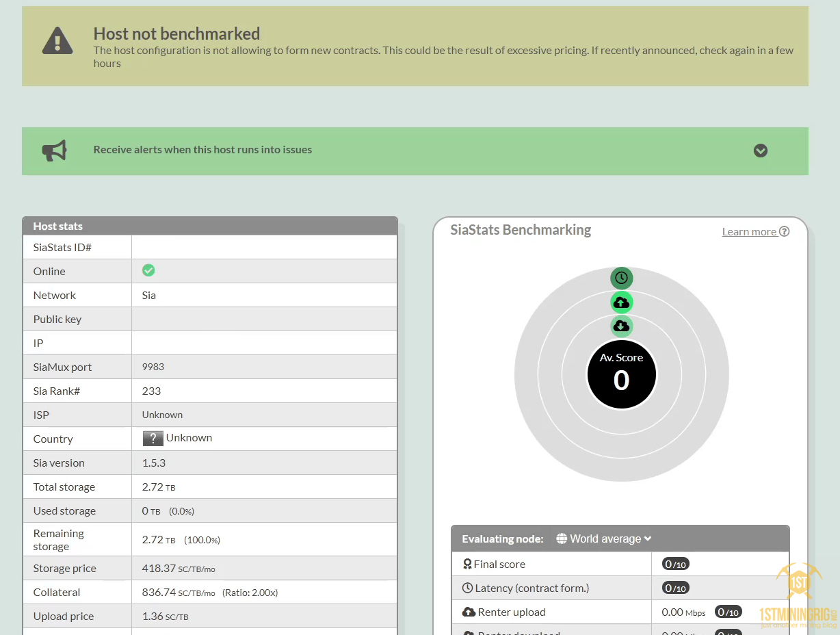
Task: Click the download cloud icon on chart
Action: coord(621,326)
